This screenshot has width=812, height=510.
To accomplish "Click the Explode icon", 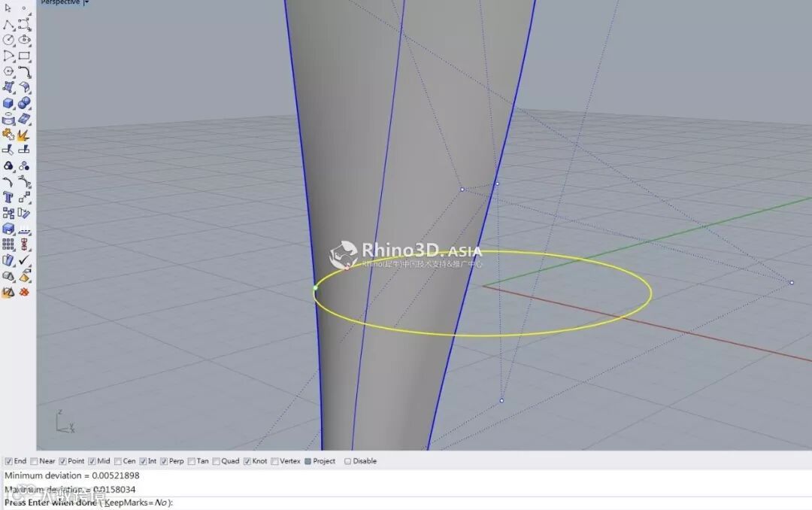I will pos(24,135).
